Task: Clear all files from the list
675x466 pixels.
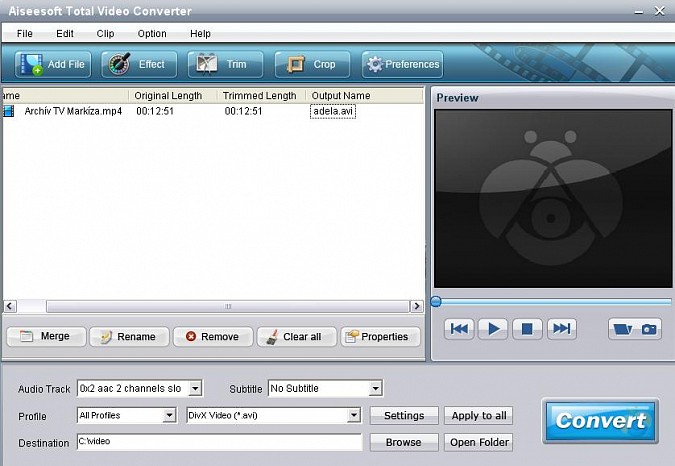Action: click(x=296, y=336)
